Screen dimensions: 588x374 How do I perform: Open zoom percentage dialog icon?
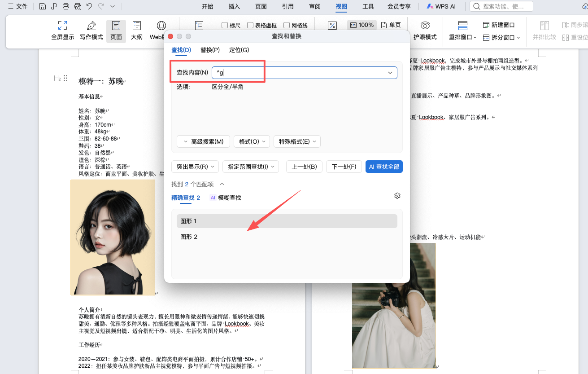pos(332,25)
